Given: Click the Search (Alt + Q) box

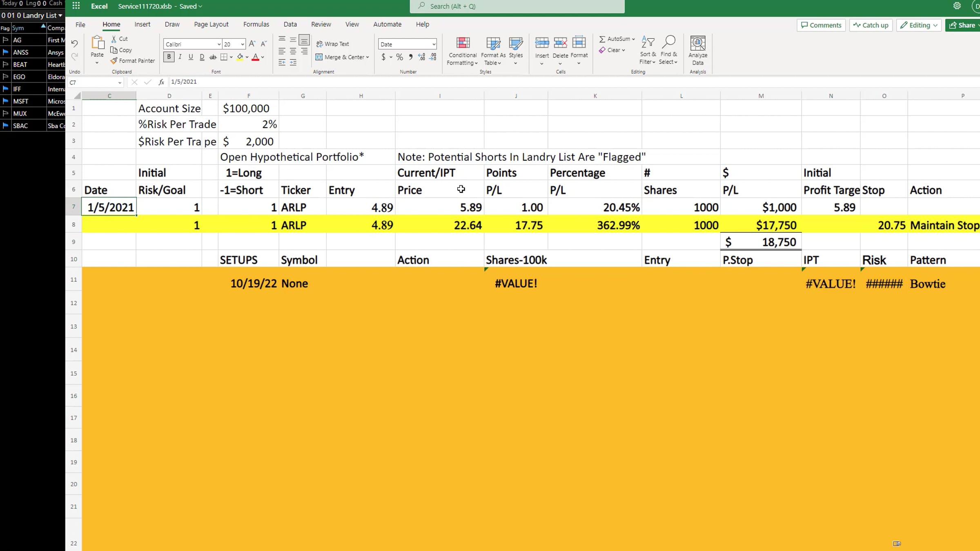Looking at the screenshot, I should point(517,7).
